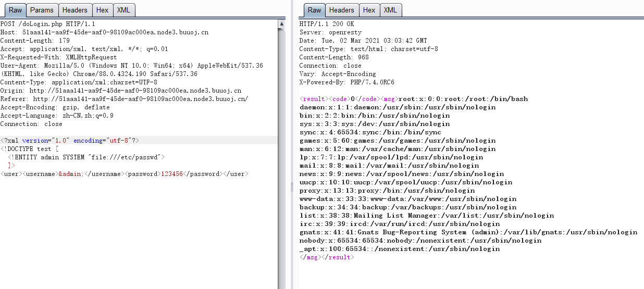Click the Content-Type: text/html response header
The width and height of the screenshot is (644, 289).
point(369,49)
